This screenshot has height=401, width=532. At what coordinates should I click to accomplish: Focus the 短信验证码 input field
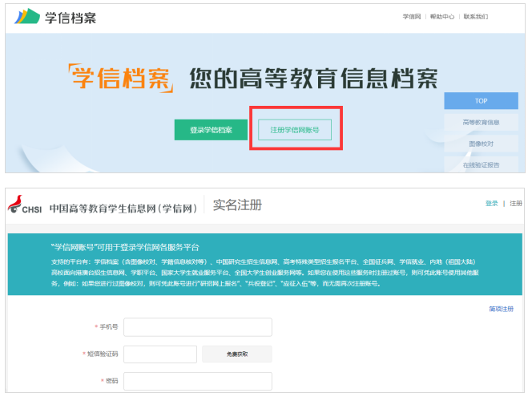(159, 354)
